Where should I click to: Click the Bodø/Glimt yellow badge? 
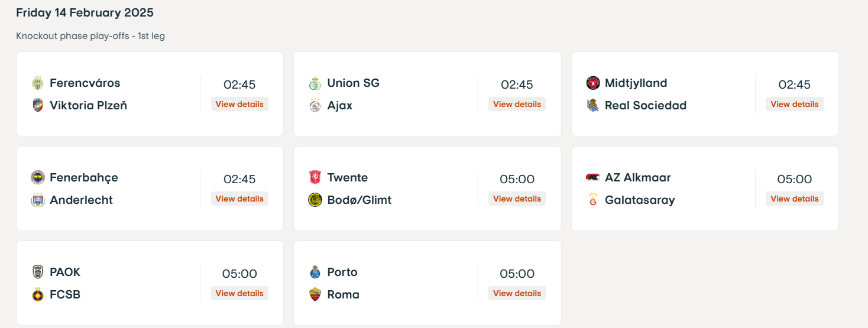coord(315,200)
